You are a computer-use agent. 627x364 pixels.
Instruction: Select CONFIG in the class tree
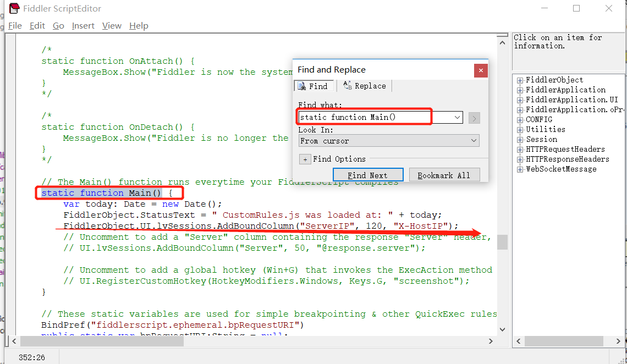[x=538, y=119]
